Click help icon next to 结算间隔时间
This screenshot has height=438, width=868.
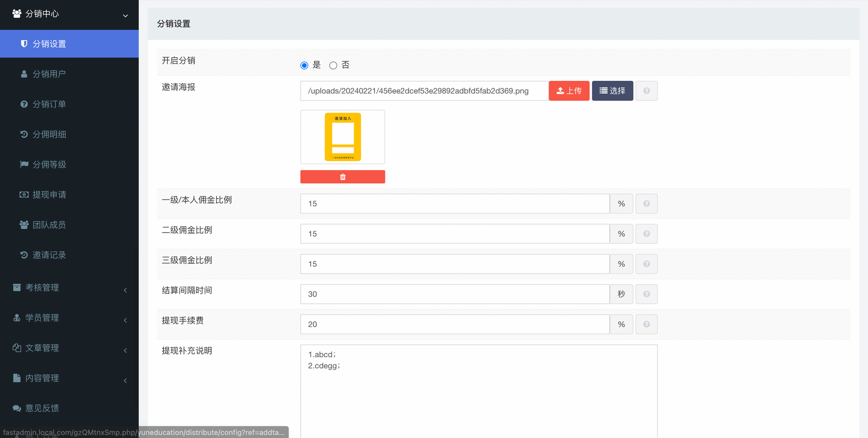click(x=646, y=294)
